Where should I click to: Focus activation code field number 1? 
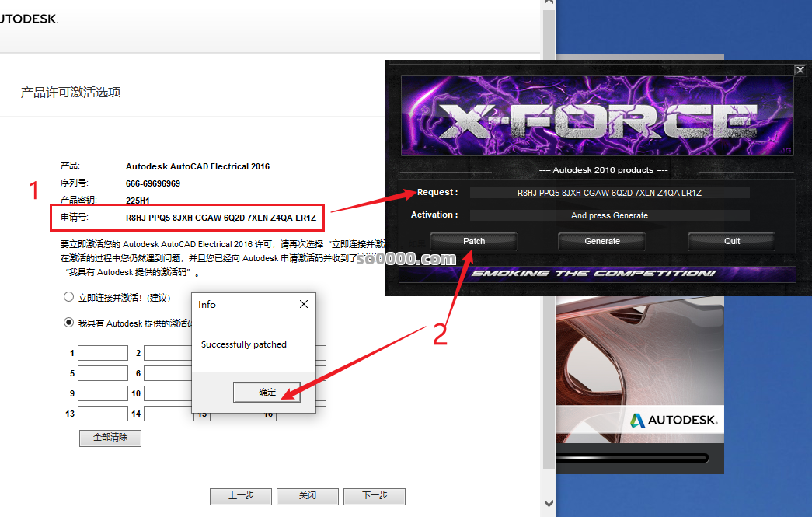pos(103,353)
